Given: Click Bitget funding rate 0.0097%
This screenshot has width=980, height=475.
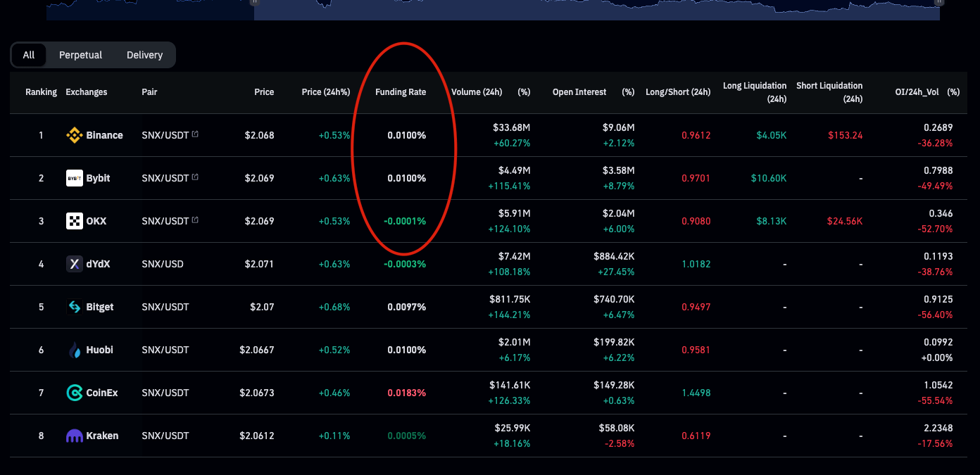Looking at the screenshot, I should [407, 307].
